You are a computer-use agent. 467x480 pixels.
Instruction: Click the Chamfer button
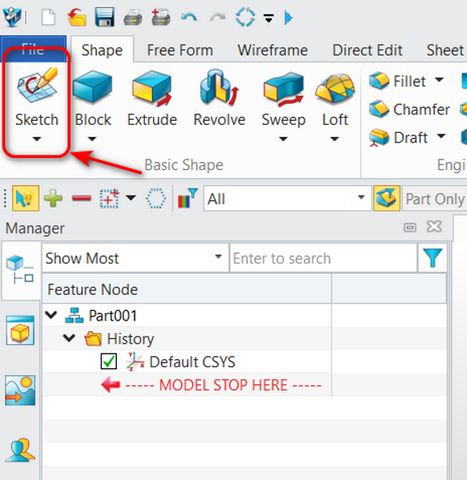[x=410, y=109]
